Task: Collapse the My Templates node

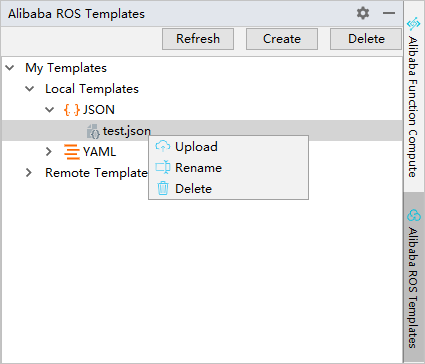Action: 10,68
